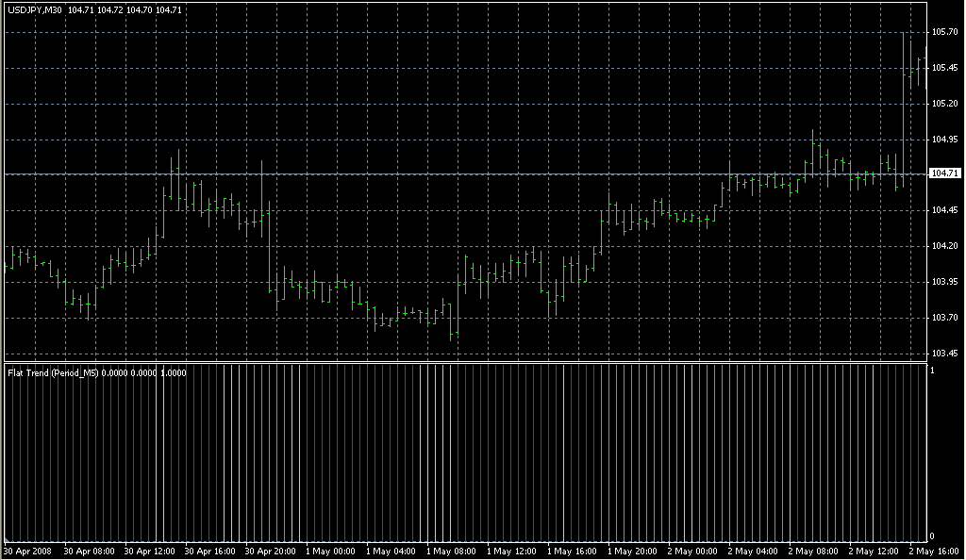Click inside the Flat Trend indicator subwindow
966x560 pixels.
tap(472, 453)
